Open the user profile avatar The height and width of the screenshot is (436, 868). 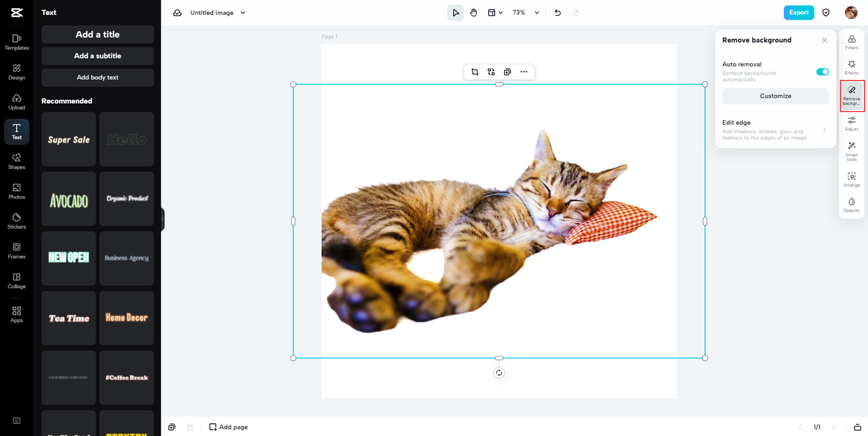coord(851,12)
